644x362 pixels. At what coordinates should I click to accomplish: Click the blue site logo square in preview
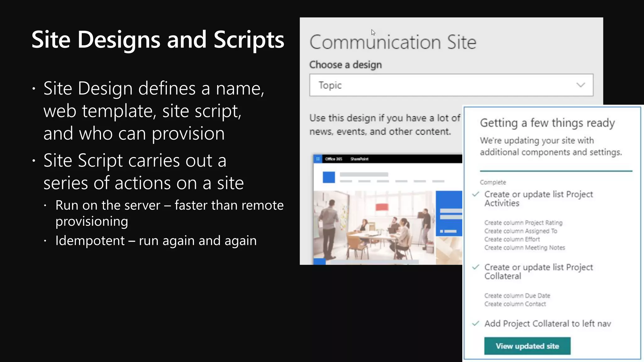click(329, 177)
